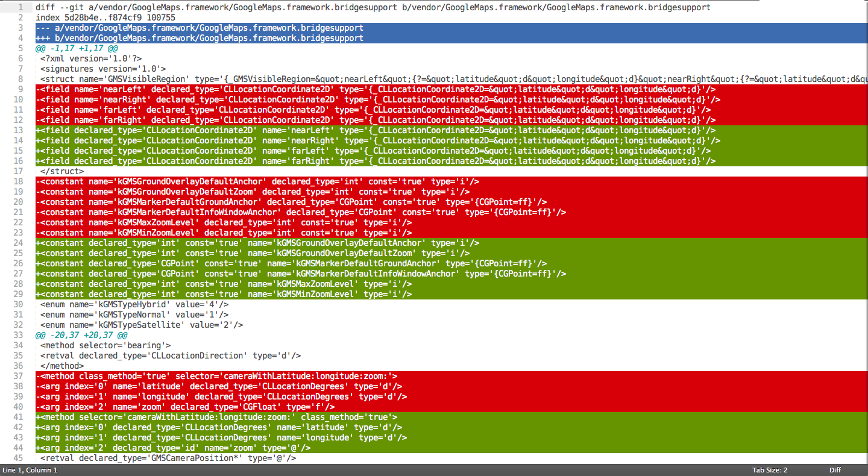Viewport: 868px width, 476px height.
Task: Click added line '+<method selector='cameraWithLatitude:longitude:zoom:'
Action: point(451,418)
